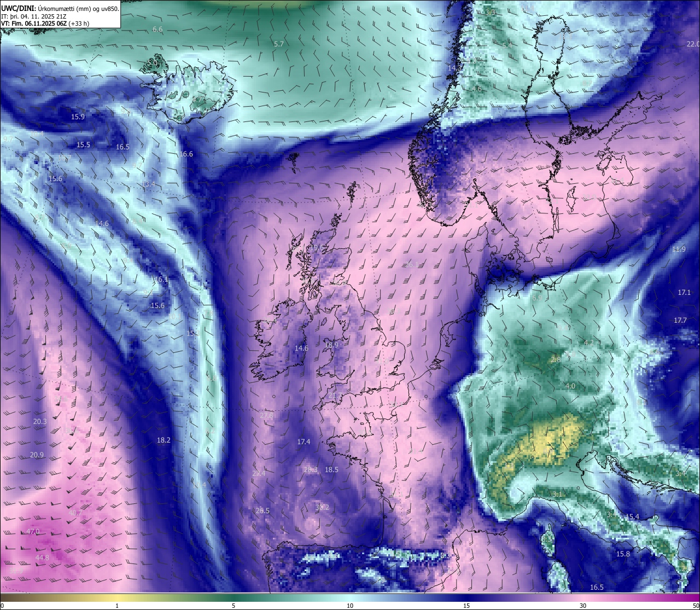
Task: Click the value label 2.8
Action: pyautogui.click(x=555, y=360)
